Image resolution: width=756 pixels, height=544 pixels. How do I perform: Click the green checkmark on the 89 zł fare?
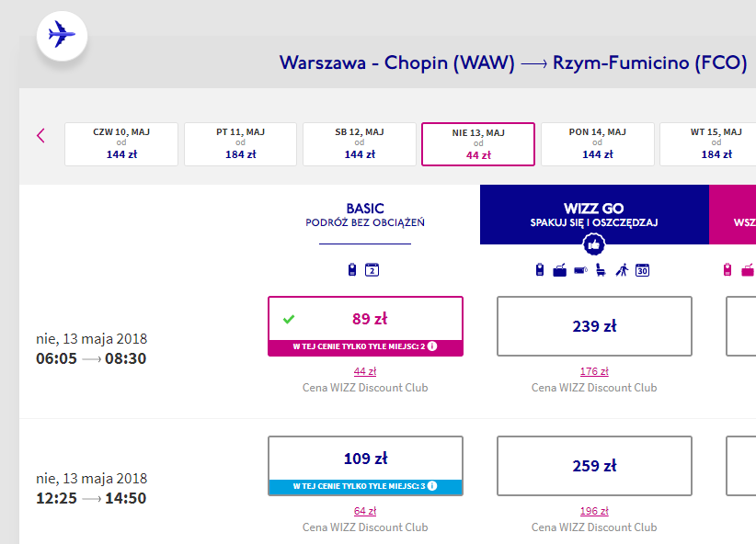[x=289, y=319]
